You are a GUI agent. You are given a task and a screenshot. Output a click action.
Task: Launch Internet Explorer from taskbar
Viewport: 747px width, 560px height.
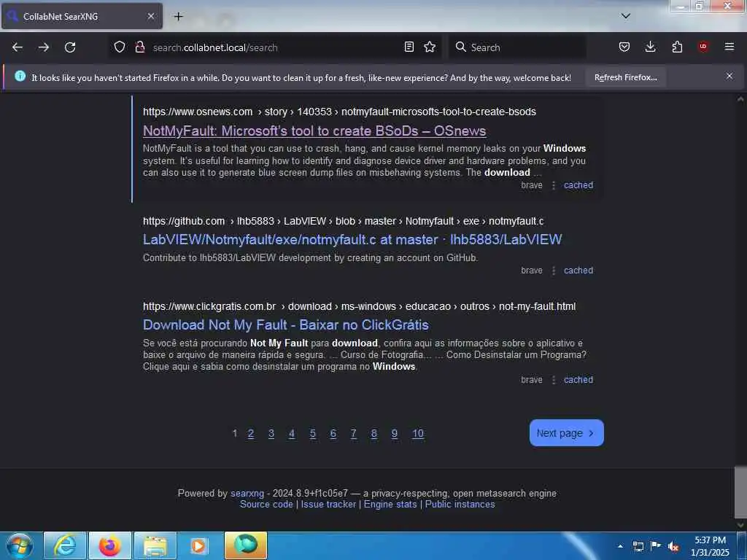[x=65, y=545]
